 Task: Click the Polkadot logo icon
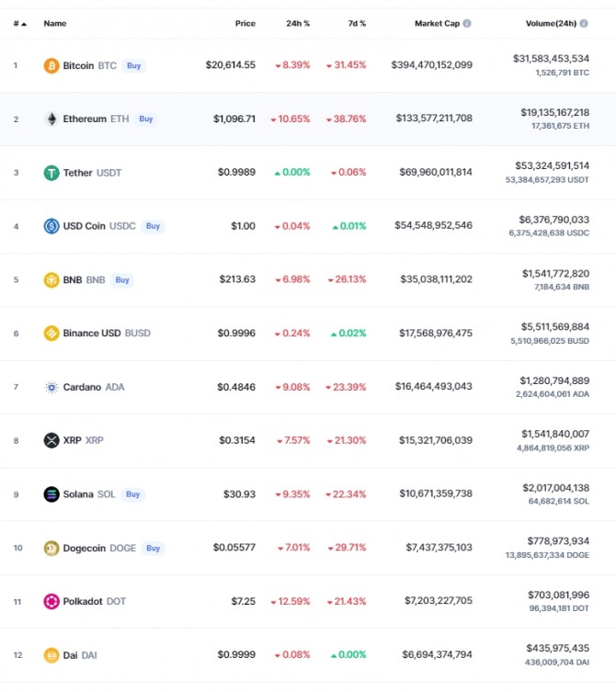click(51, 601)
